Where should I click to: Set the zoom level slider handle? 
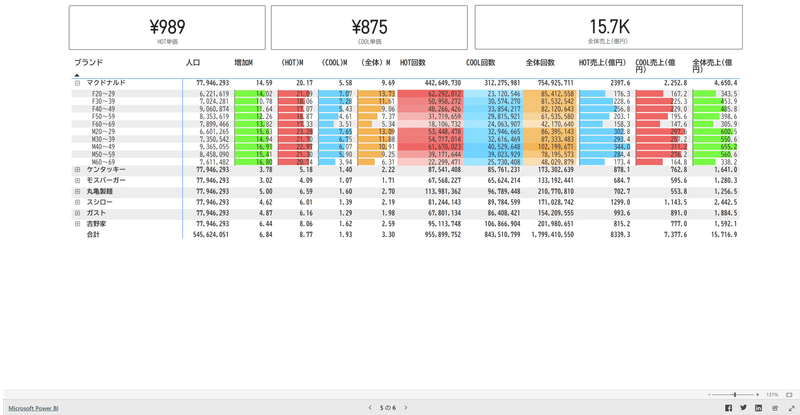[735, 395]
